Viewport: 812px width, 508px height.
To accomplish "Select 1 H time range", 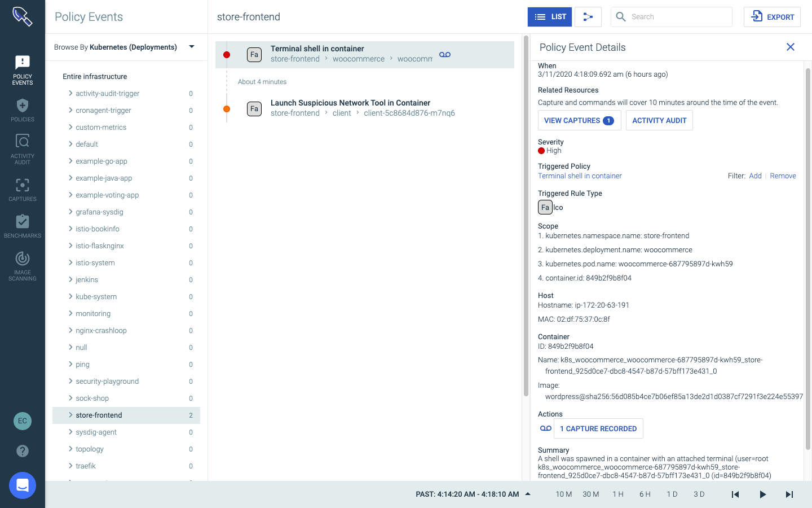I will tap(618, 494).
